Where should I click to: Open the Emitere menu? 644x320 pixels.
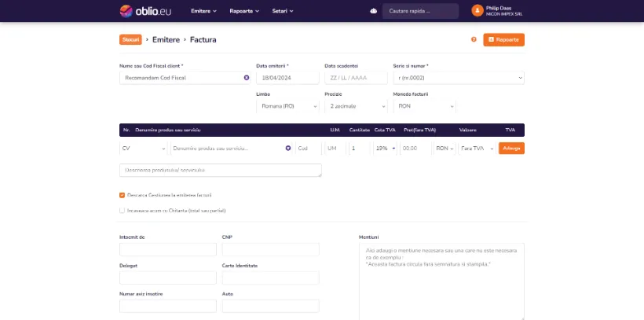[203, 11]
